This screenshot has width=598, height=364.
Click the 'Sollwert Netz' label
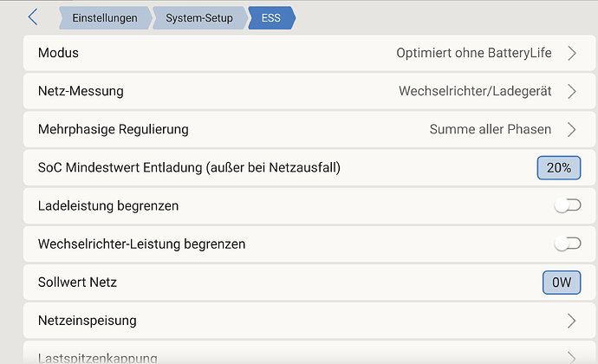(77, 283)
